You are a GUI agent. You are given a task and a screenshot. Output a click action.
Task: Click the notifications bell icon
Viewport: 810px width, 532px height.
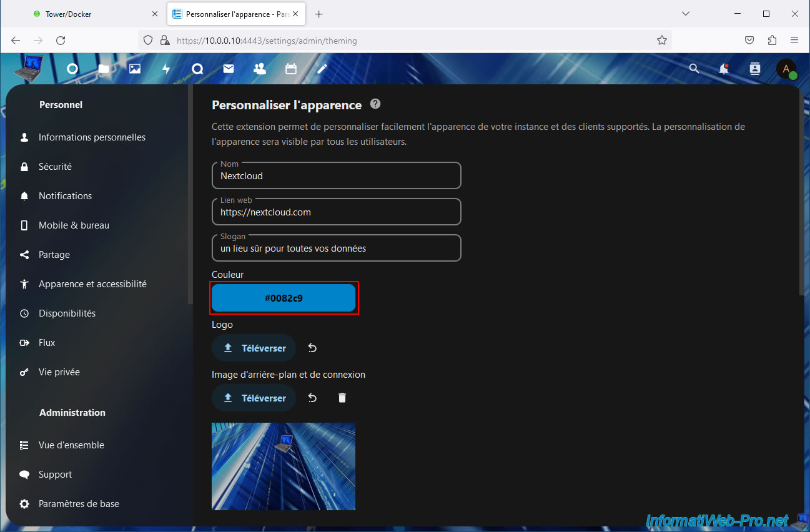click(x=724, y=69)
